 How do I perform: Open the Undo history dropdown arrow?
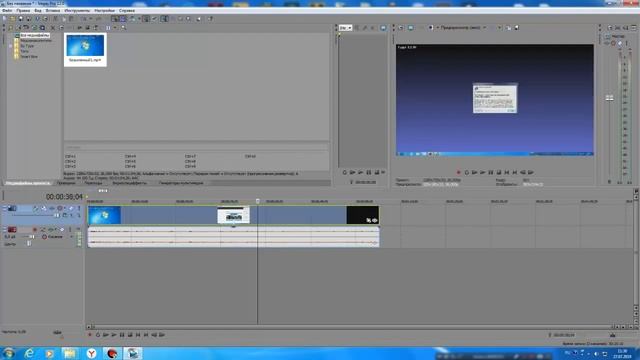tap(91, 19)
